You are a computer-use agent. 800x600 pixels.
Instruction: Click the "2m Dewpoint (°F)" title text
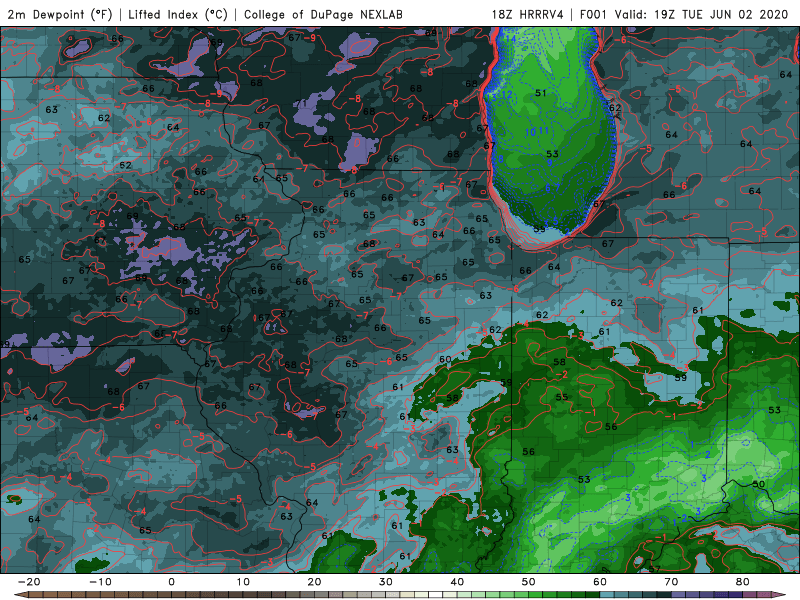(60, 14)
